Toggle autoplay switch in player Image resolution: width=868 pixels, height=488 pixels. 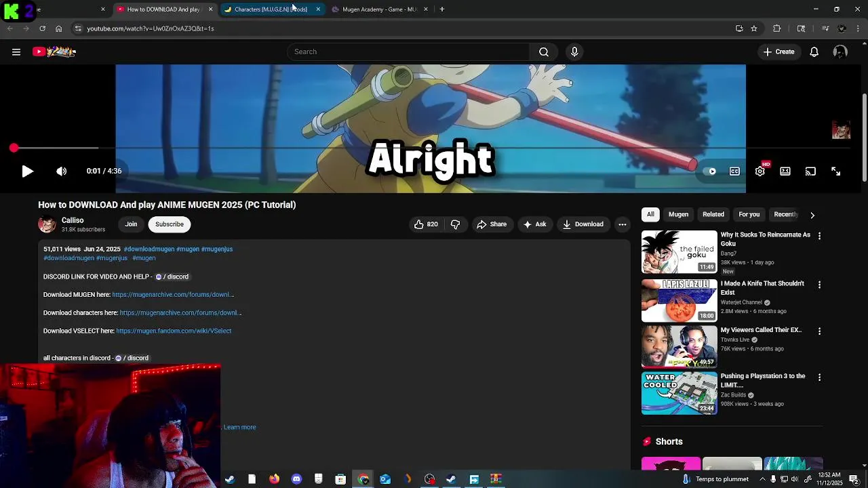(709, 171)
